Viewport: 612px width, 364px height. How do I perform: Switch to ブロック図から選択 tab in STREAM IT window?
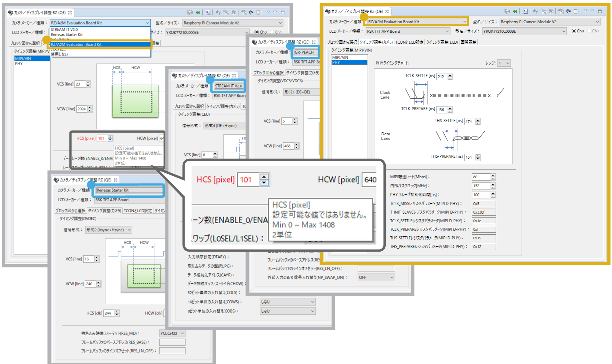point(189,106)
